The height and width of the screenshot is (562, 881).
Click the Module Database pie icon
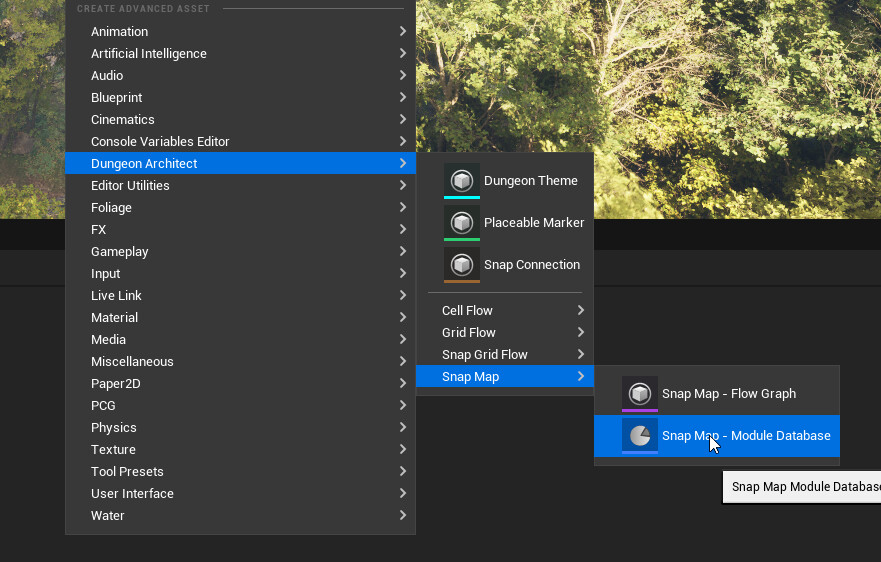[639, 436]
